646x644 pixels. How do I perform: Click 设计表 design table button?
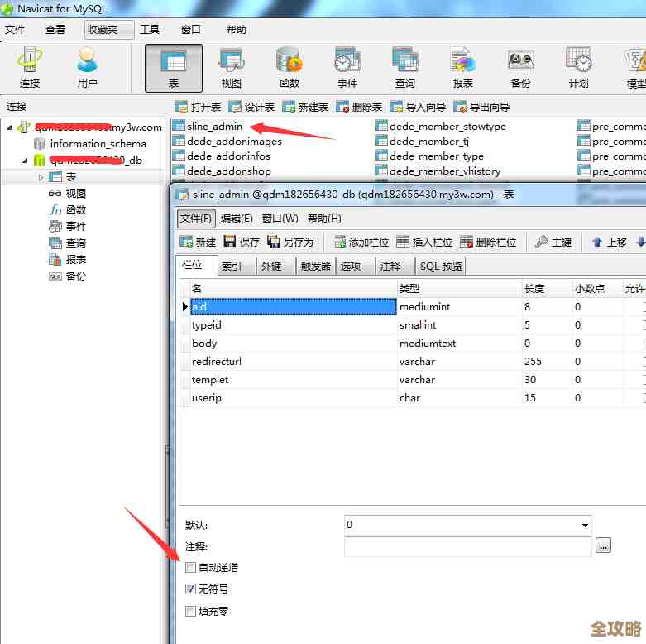[x=251, y=108]
